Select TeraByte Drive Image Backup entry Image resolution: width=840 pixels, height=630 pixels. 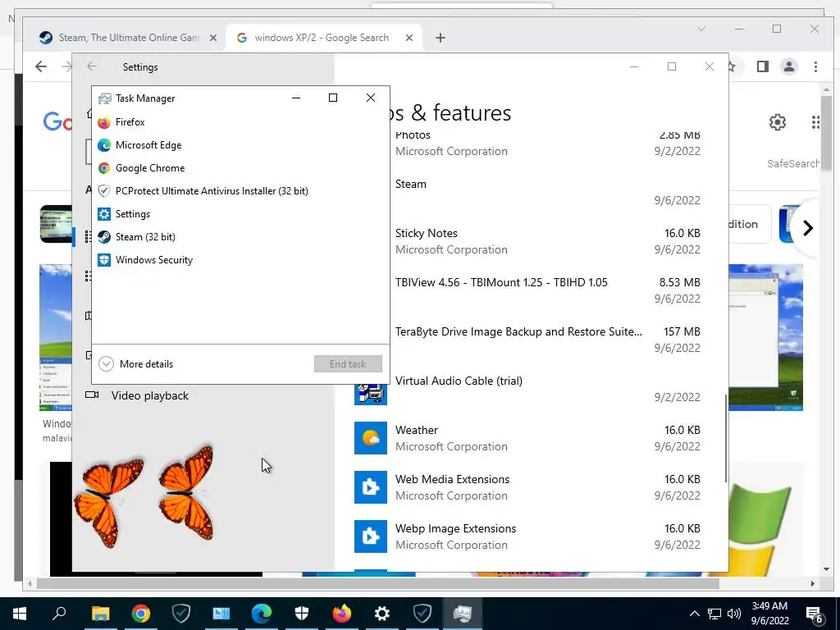tap(546, 340)
